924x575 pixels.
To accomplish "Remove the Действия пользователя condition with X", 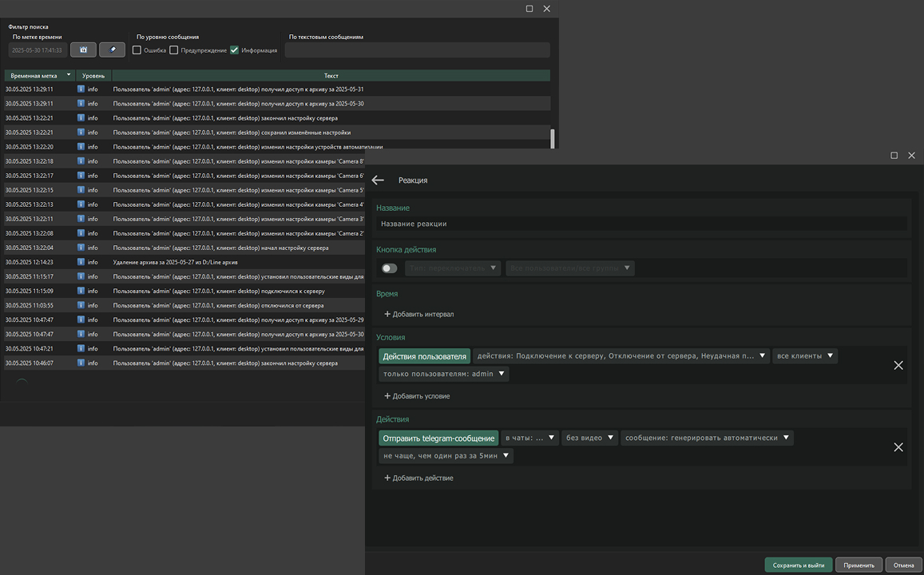I will [x=898, y=365].
